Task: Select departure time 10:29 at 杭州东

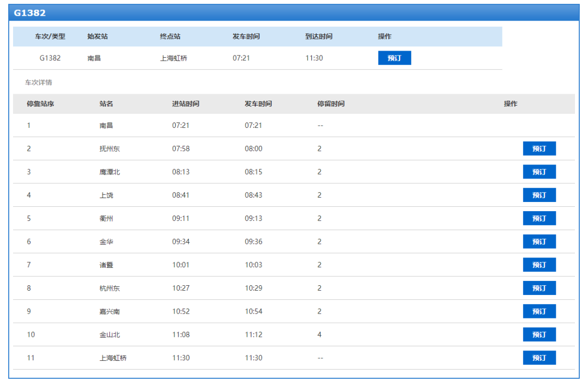Action: 254,288
